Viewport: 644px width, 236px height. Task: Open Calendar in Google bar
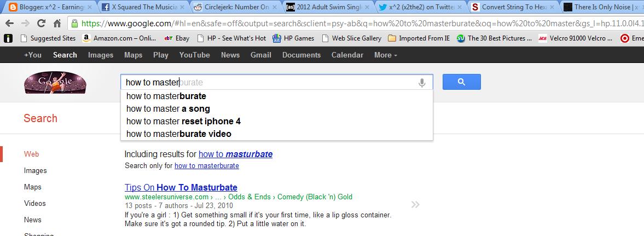pyautogui.click(x=347, y=55)
